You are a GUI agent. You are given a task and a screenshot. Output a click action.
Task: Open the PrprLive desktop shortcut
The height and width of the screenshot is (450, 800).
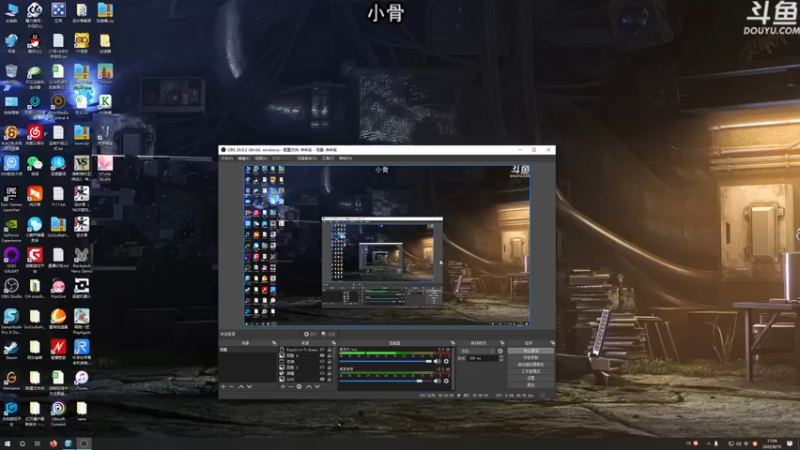point(58,288)
